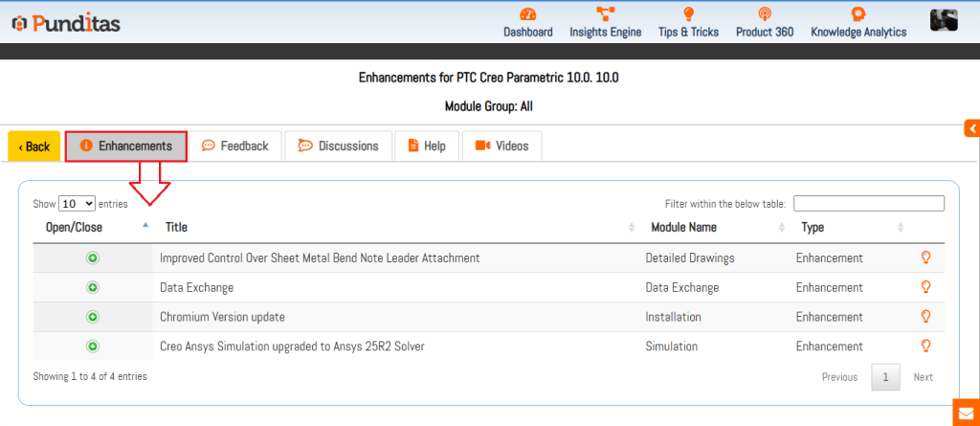Expand the Improved Control Over Sheet Metal row
Image resolution: width=980 pixels, height=426 pixels.
pos(93,258)
